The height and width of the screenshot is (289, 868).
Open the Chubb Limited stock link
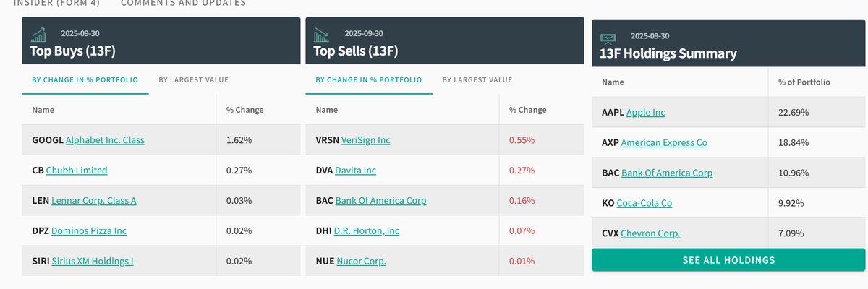click(76, 171)
